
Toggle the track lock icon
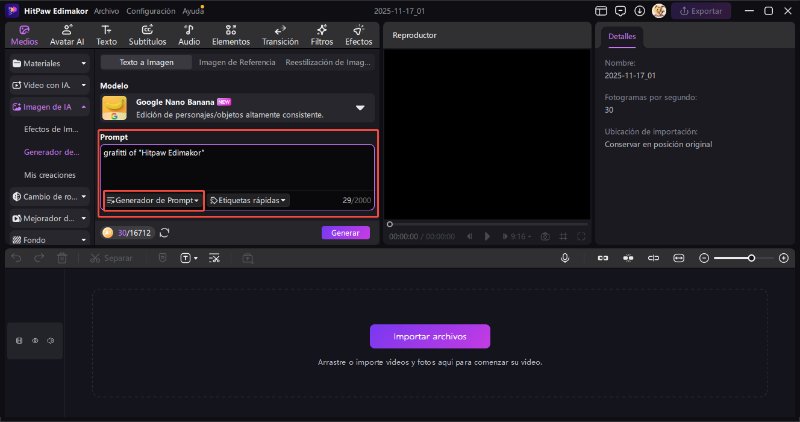pyautogui.click(x=19, y=341)
